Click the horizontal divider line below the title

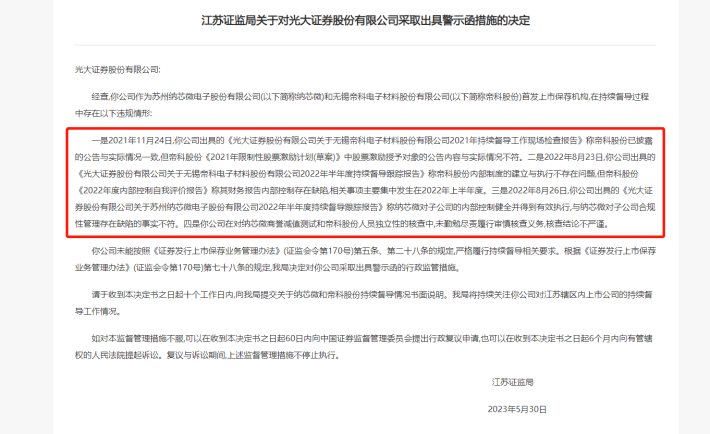(x=365, y=45)
